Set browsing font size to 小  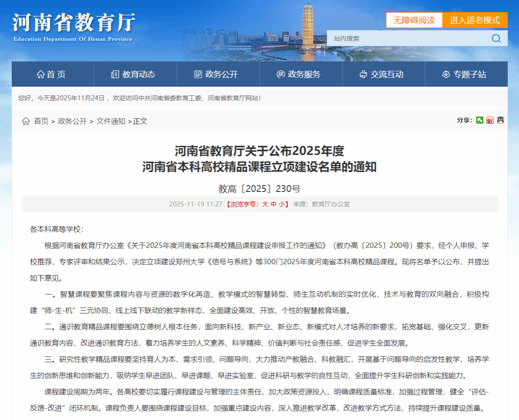[282, 204]
